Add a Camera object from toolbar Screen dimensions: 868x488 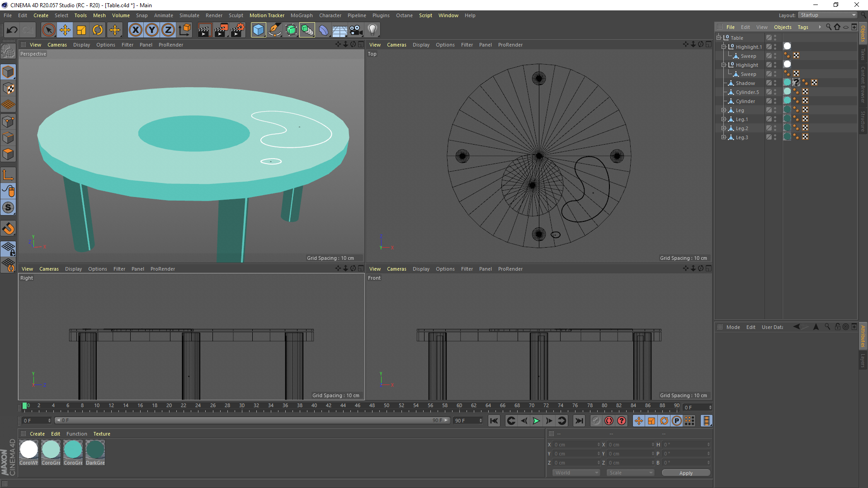point(356,30)
